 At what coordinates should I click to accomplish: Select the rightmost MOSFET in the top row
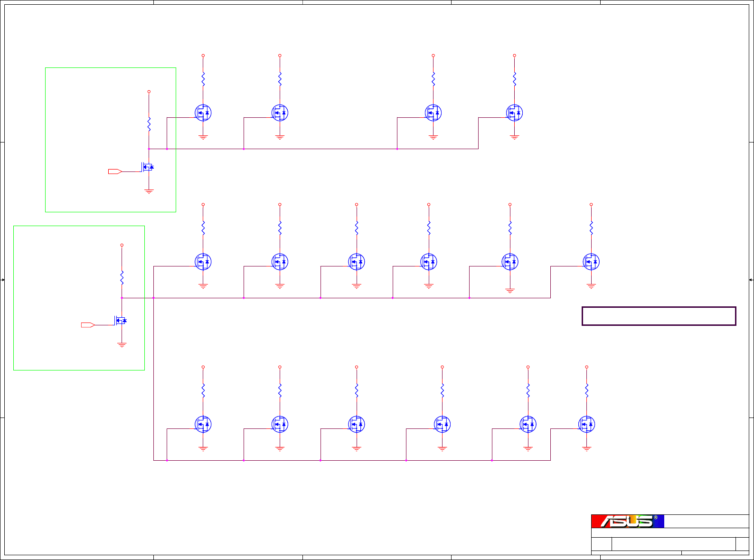[x=514, y=113]
